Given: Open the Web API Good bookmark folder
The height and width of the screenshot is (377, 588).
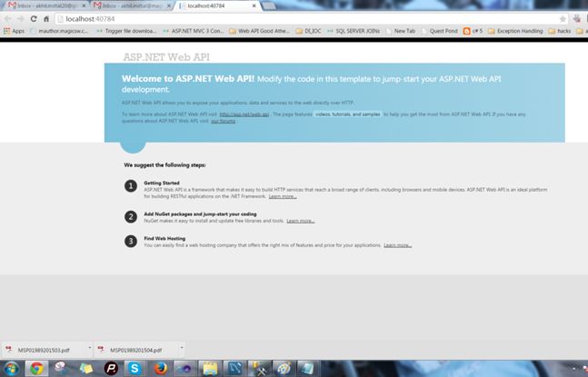Looking at the screenshot, I should click(260, 31).
